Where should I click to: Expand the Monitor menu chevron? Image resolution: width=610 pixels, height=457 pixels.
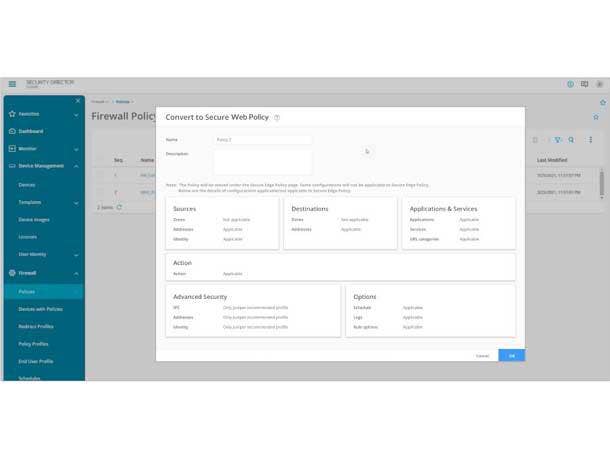pos(76,149)
